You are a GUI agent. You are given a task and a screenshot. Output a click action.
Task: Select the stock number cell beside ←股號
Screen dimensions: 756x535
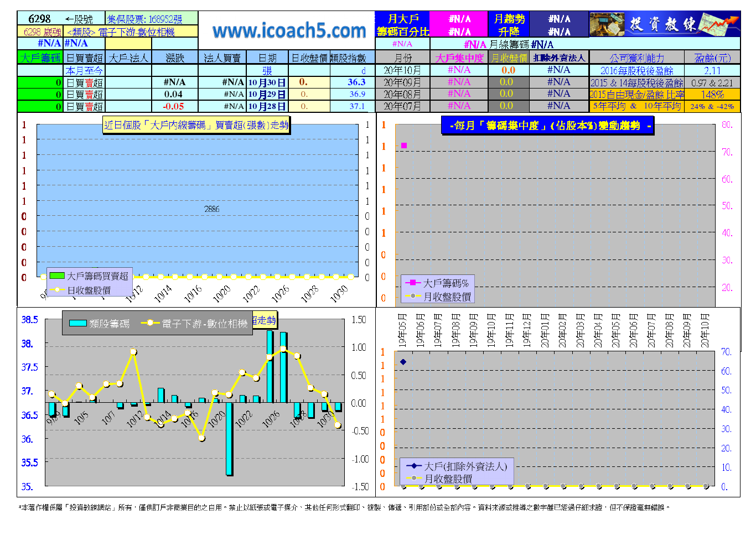pyautogui.click(x=39, y=19)
